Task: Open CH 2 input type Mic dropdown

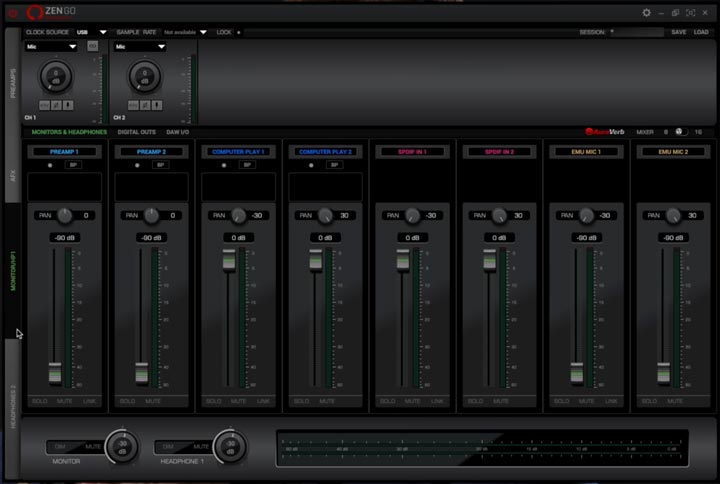Action: pyautogui.click(x=140, y=46)
